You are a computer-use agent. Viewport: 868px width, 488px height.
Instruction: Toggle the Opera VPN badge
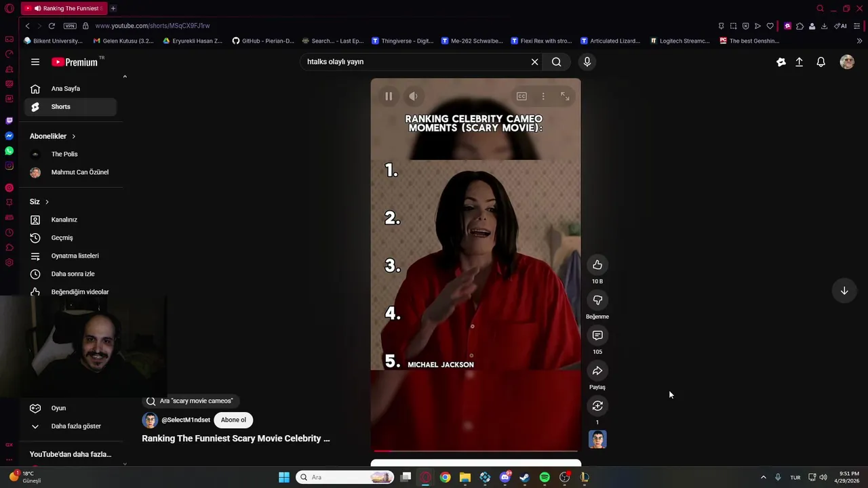pyautogui.click(x=70, y=26)
